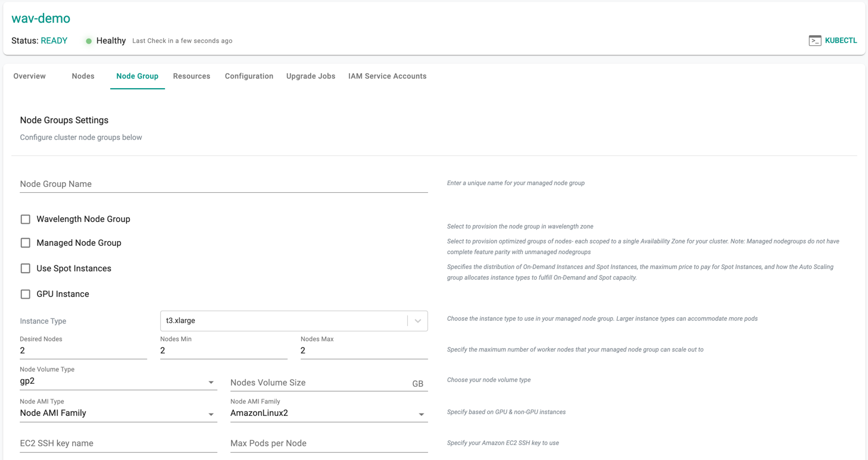Expand the Node Volume Type dropdown arrow
Screen dimensions: 868x460
[x=211, y=382]
